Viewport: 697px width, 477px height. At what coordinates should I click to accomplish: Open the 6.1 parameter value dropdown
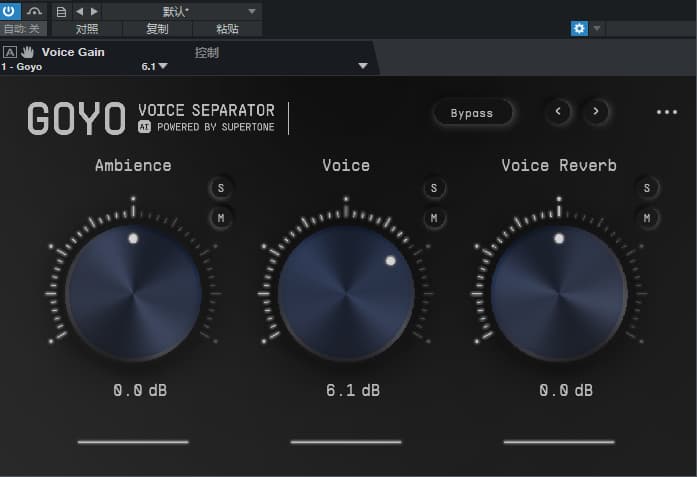(x=154, y=66)
